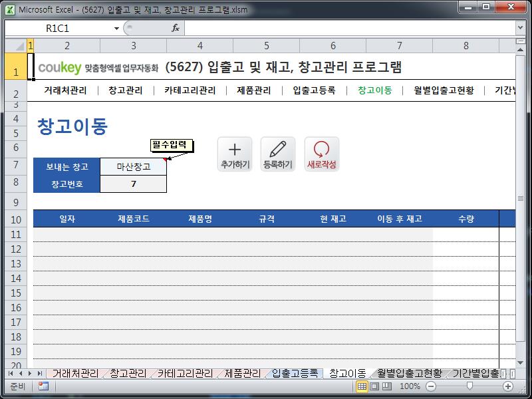
Task: Click 월별입출고현황 in the navigation menu
Action: [444, 90]
